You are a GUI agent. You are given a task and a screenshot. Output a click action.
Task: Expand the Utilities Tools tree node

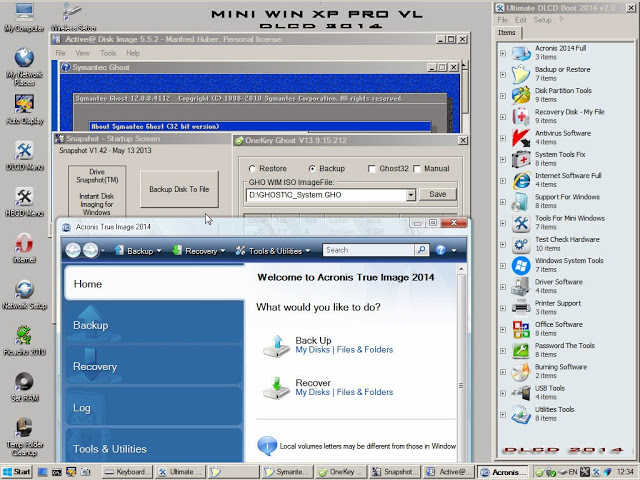(x=503, y=414)
